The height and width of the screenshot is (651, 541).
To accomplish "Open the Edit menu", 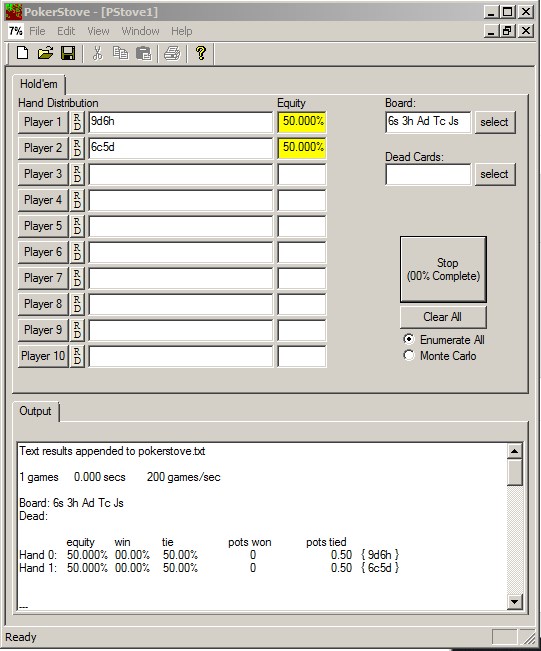I will coord(66,31).
